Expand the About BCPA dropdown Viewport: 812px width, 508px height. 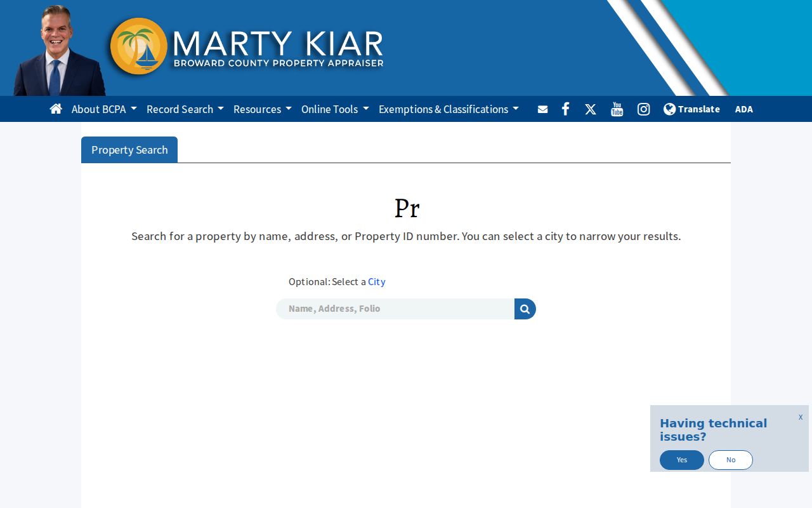coord(104,109)
